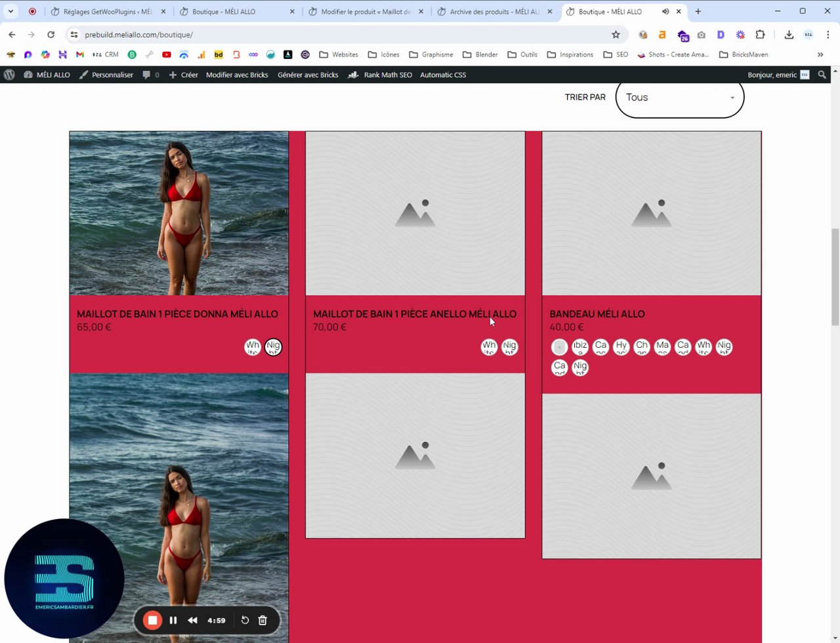Viewport: 840px width, 643px height.
Task: Open the Inspirations bookmarks folder
Action: pos(570,54)
